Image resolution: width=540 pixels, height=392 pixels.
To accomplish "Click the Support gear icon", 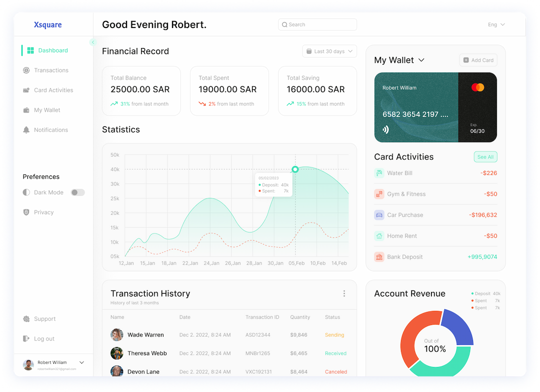I will click(x=26, y=319).
